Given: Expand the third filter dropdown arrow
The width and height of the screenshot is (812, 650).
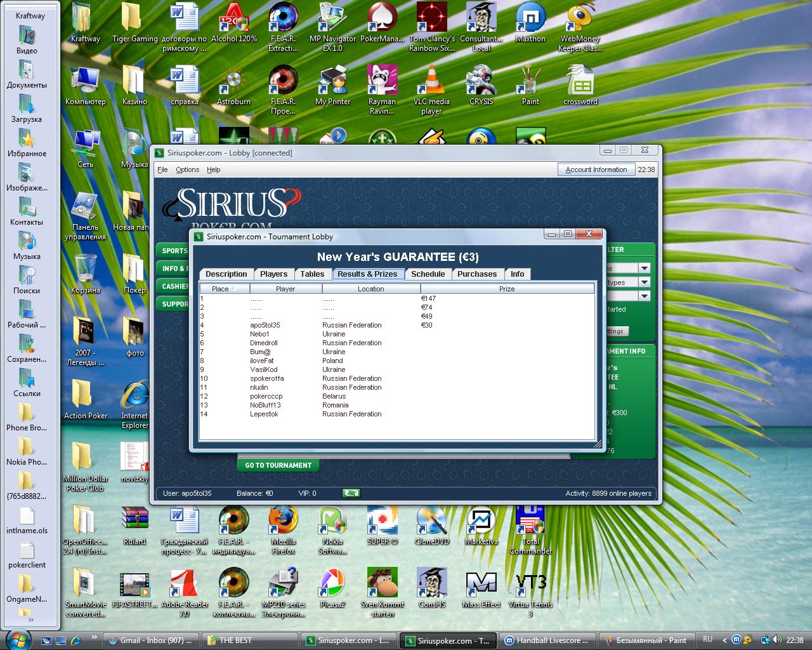Looking at the screenshot, I should click(644, 296).
